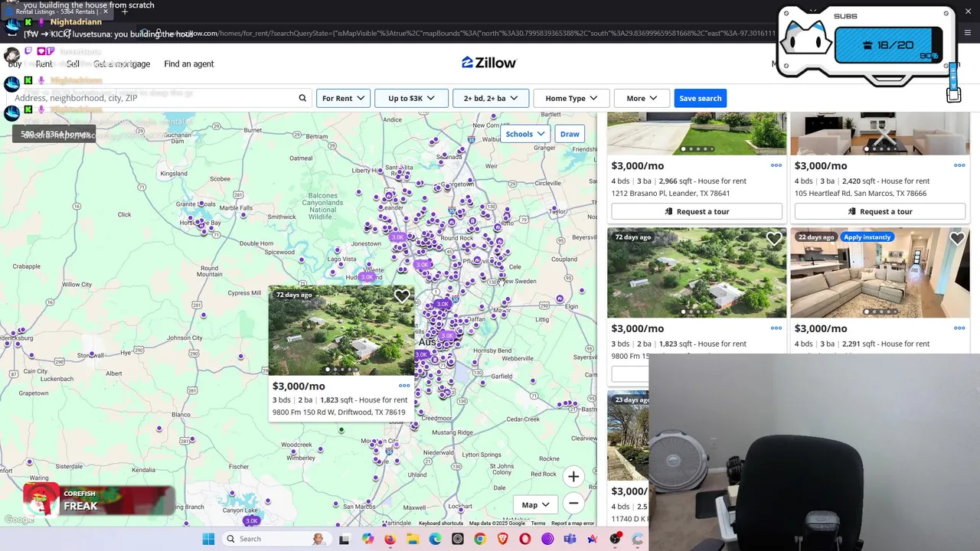Screen dimensions: 980x551
Task: Request a tour for 1212 Brasano Pl
Action: (697, 211)
